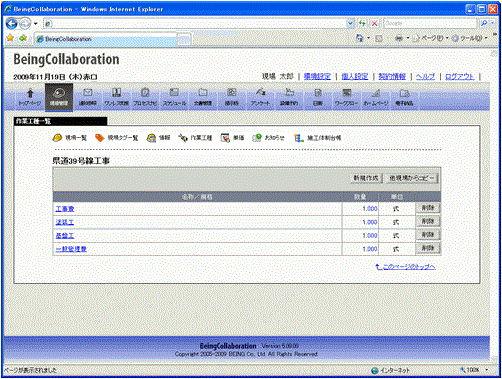502x379 pixels.
Task: Click 削除 button in the third row
Action: [x=428, y=235]
